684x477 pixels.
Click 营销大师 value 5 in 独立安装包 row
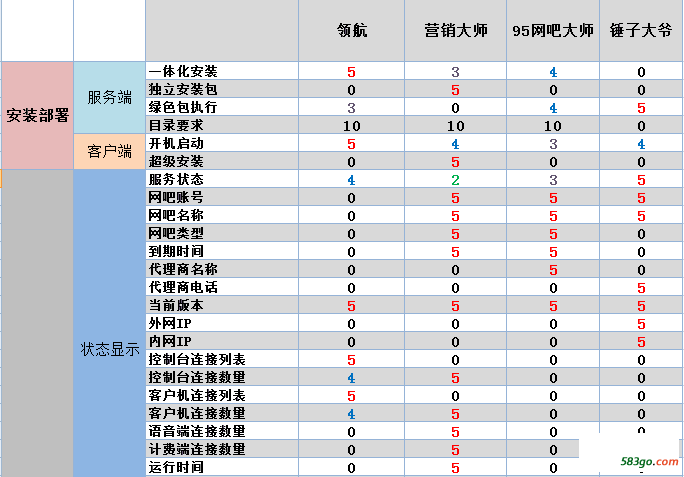tap(455, 90)
